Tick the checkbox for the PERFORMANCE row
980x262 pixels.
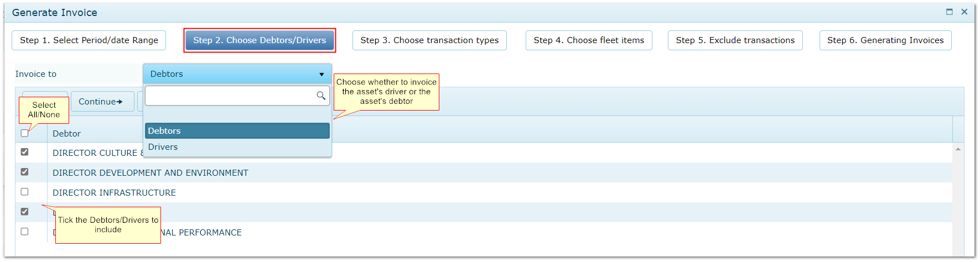click(24, 232)
